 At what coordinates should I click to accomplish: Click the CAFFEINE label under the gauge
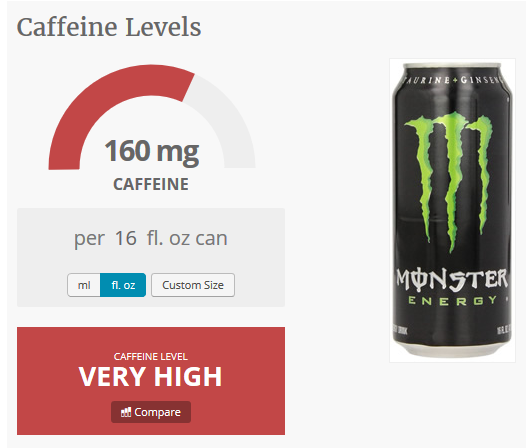tap(151, 184)
